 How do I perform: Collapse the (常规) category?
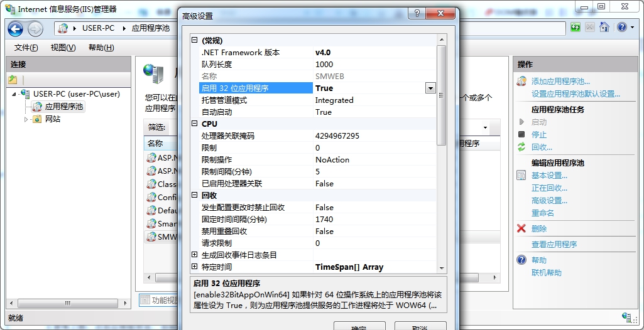click(x=195, y=40)
